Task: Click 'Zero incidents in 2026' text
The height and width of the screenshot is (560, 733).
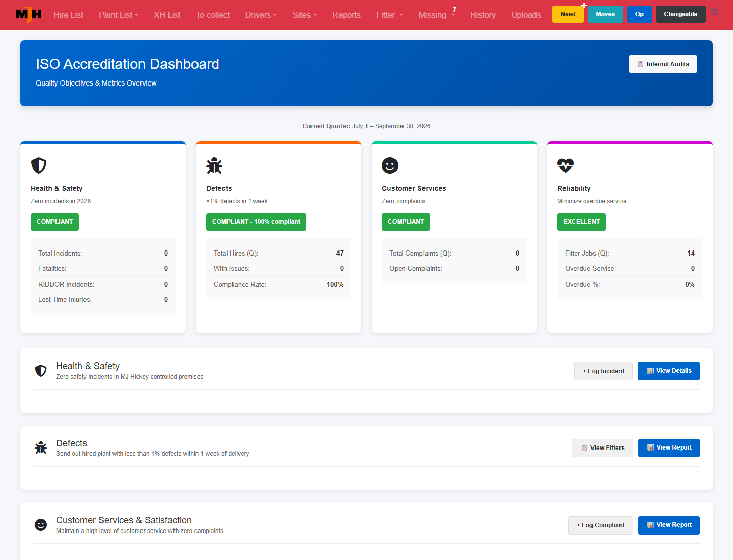Action: 61,201
